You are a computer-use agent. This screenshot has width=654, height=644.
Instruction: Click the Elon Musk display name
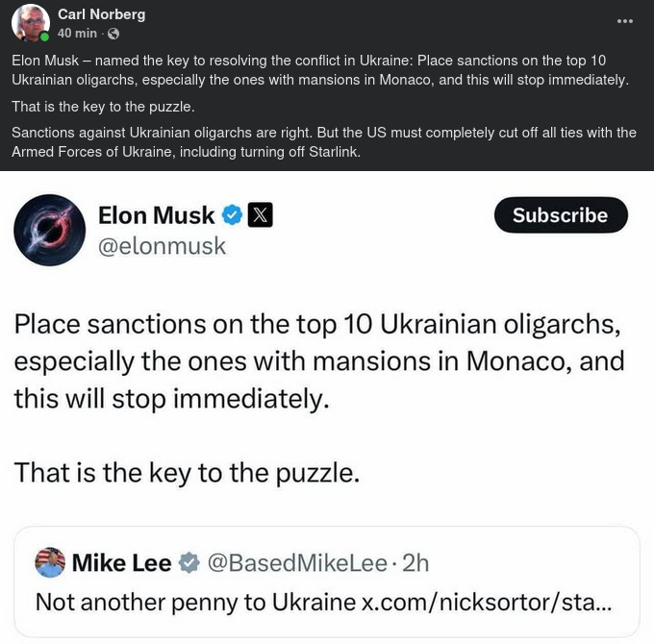pos(156,215)
